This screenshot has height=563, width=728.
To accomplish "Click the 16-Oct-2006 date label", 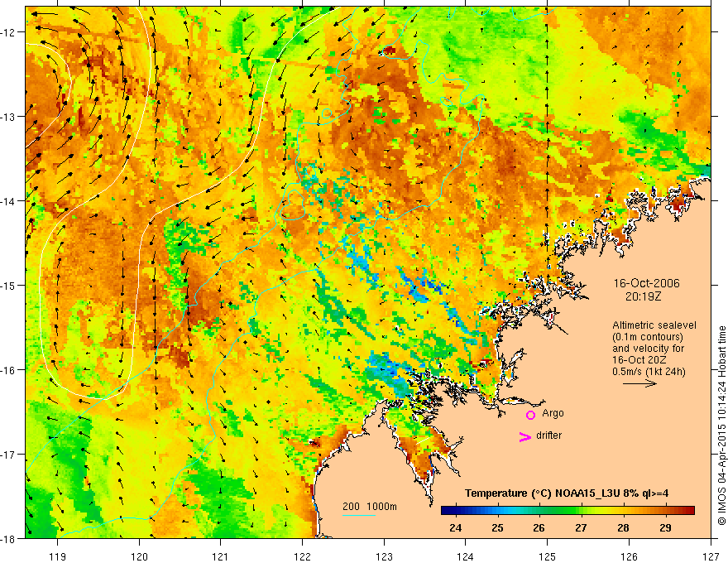I will click(646, 283).
